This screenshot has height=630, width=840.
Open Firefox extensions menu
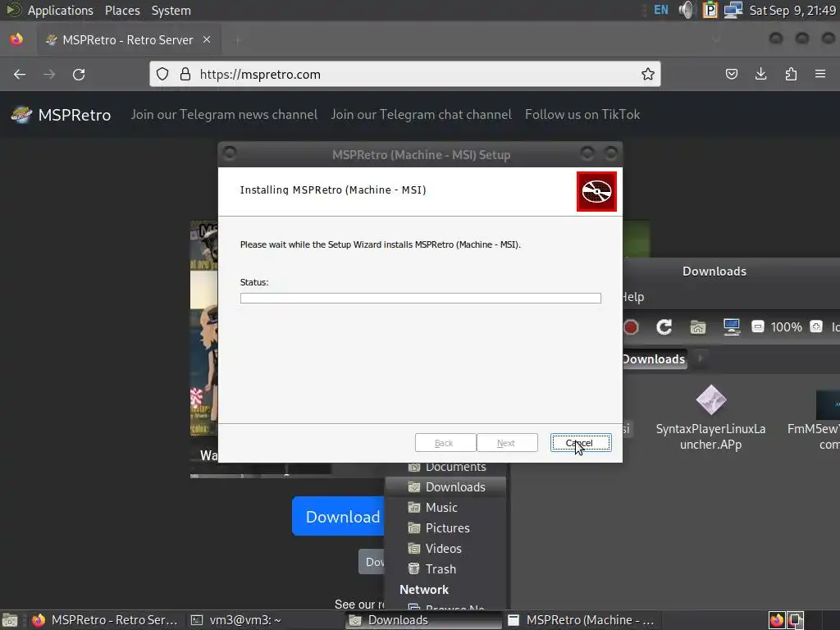click(x=791, y=74)
